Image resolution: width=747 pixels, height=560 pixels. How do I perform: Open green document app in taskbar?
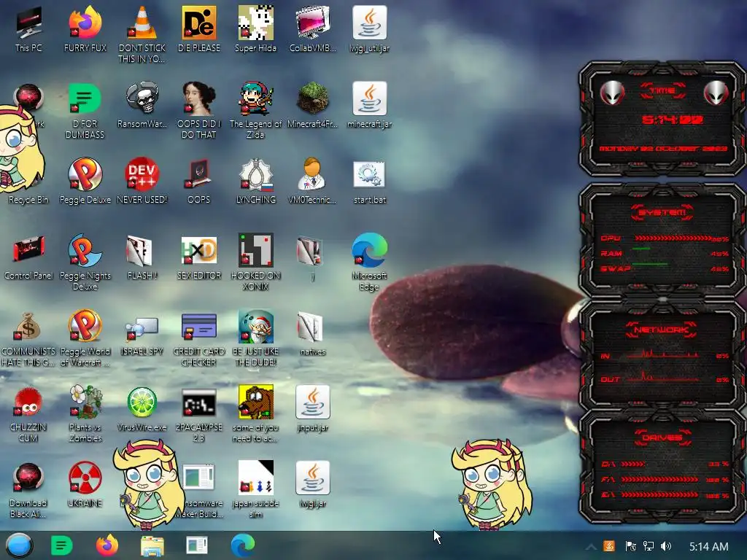click(x=61, y=545)
